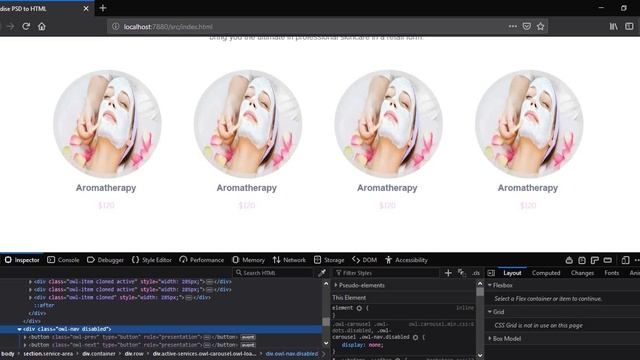Show site information in the address bar
Screen dimensions: 640x360
[116, 27]
